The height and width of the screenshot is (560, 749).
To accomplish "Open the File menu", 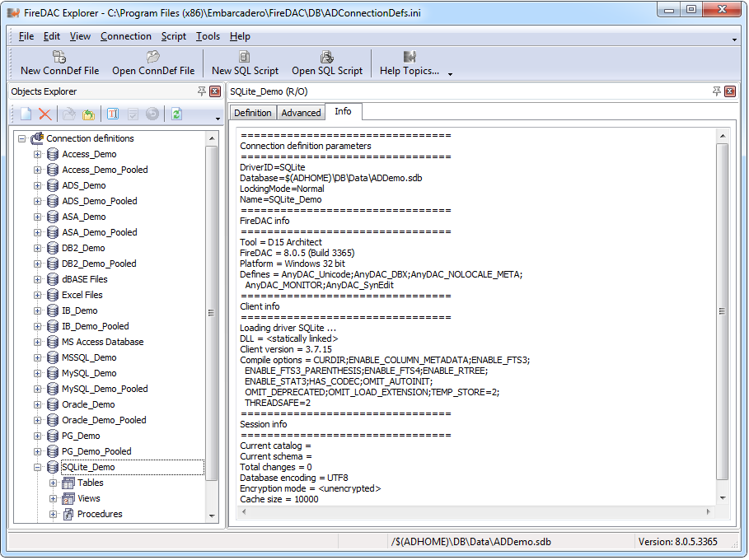I will tap(26, 36).
